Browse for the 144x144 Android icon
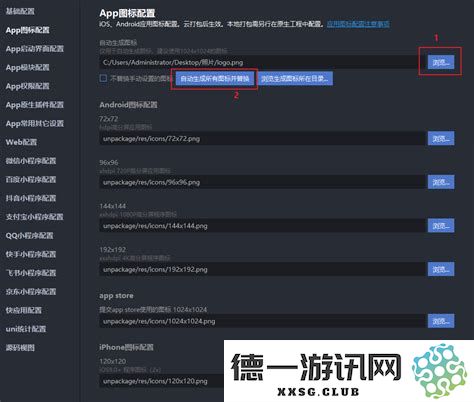474x402 pixels. click(441, 226)
